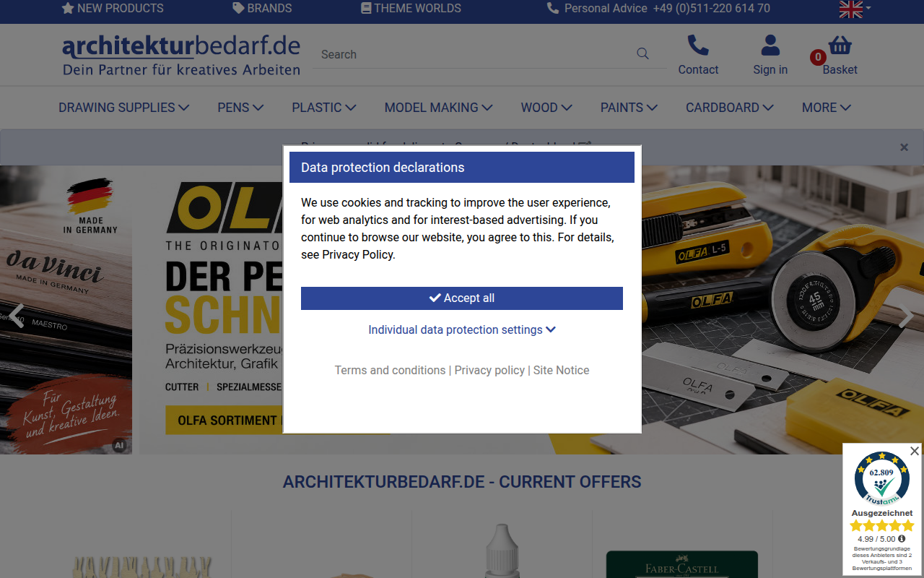Go to previous carousel slide
The image size is (924, 578).
(17, 316)
